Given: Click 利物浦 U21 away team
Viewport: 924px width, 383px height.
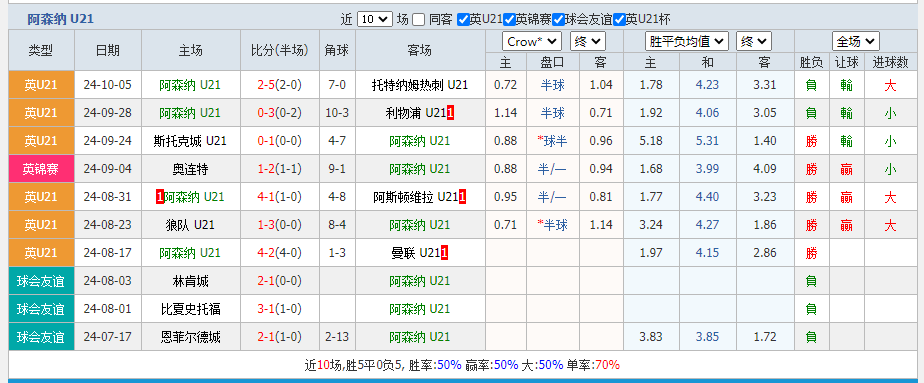Looking at the screenshot, I should point(415,113).
